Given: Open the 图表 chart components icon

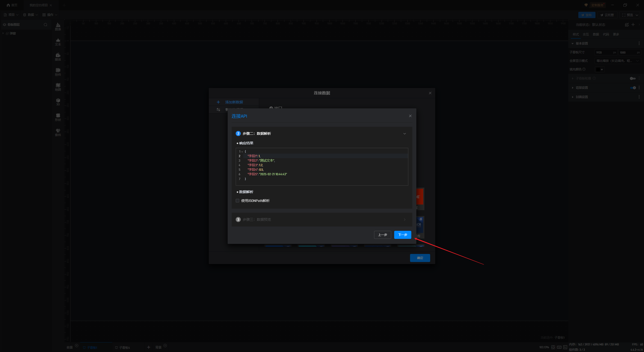Looking at the screenshot, I should (58, 26).
